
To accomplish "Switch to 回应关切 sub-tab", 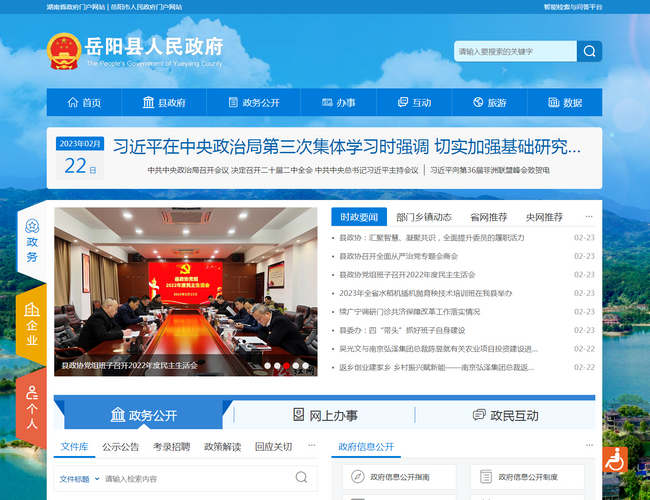I will [x=274, y=447].
